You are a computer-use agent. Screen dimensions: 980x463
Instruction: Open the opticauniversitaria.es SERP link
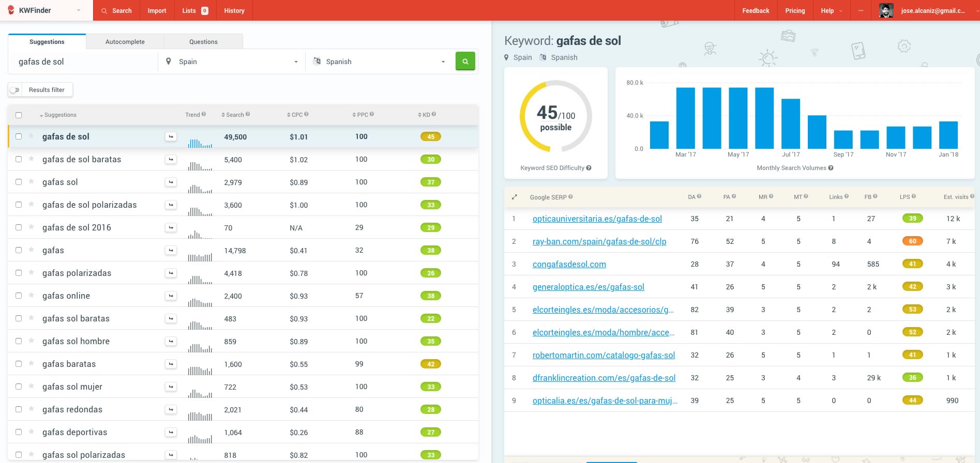point(597,219)
